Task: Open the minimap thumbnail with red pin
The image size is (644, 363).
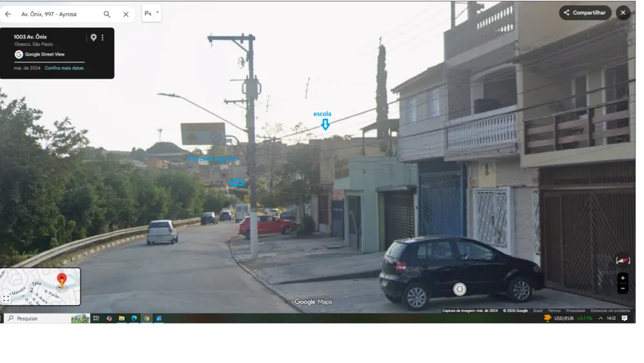Action: coord(40,286)
